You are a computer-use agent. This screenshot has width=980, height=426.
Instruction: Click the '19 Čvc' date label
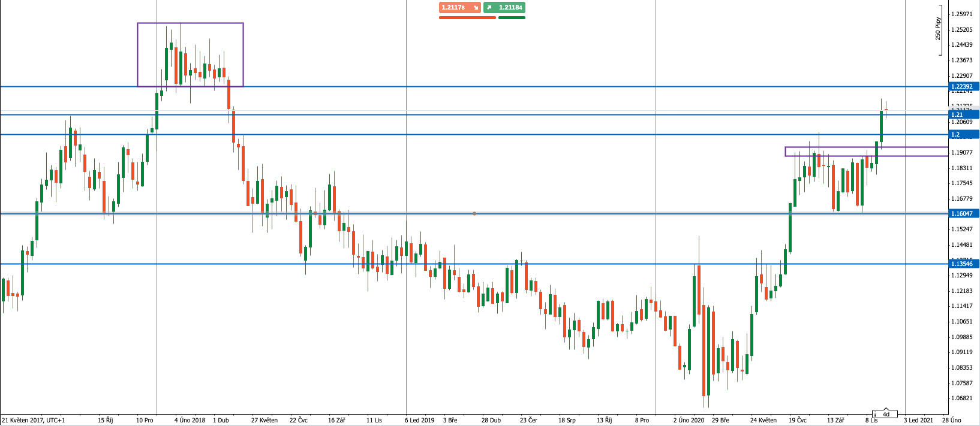[797, 420]
